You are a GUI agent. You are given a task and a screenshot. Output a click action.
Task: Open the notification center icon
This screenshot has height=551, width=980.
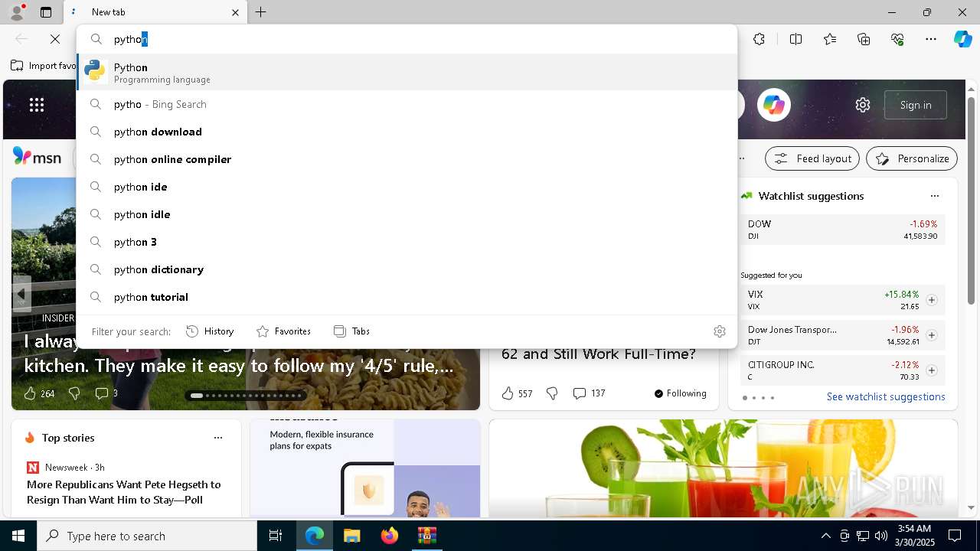(x=955, y=536)
